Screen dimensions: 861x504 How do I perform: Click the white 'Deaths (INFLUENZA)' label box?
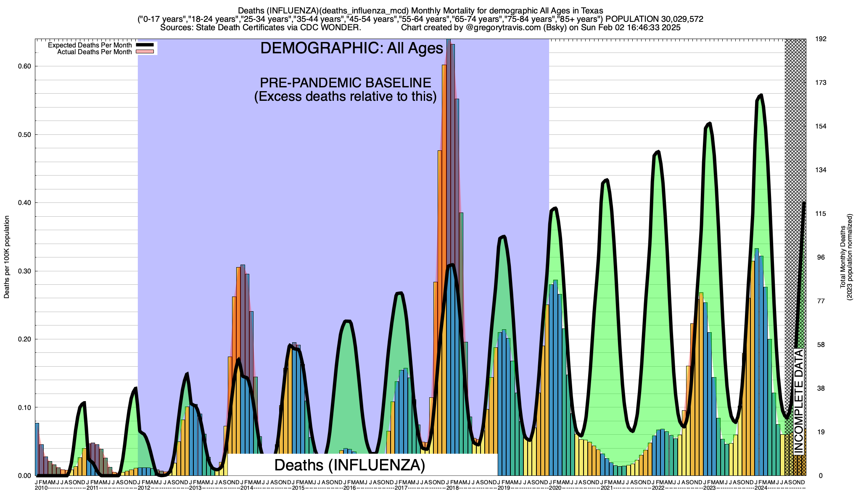click(x=349, y=465)
